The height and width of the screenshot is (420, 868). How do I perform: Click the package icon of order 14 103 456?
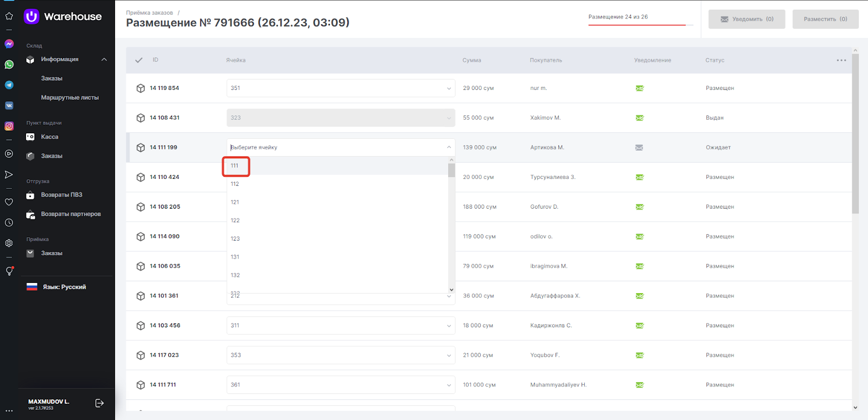141,326
